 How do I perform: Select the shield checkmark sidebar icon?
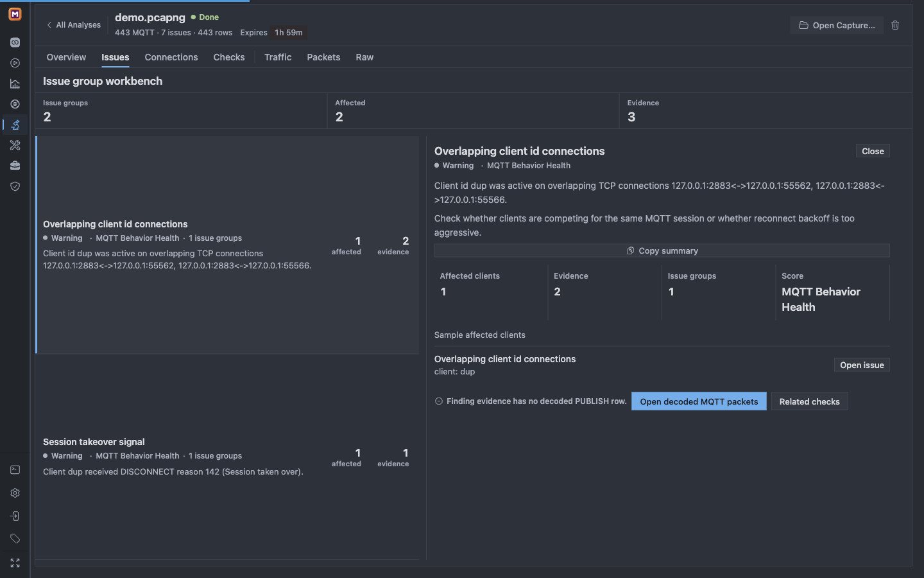(15, 186)
